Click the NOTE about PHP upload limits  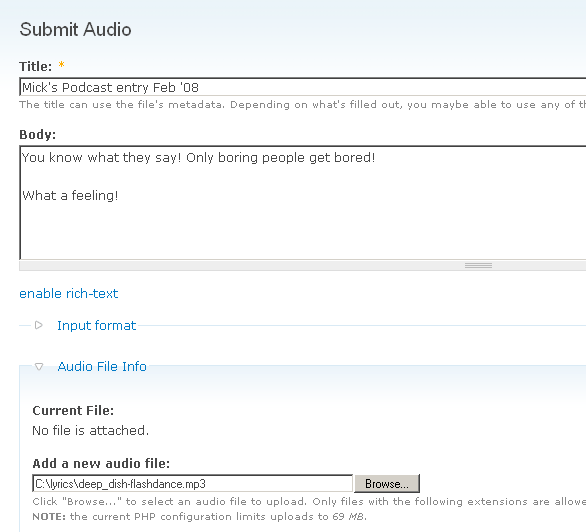coord(200,517)
